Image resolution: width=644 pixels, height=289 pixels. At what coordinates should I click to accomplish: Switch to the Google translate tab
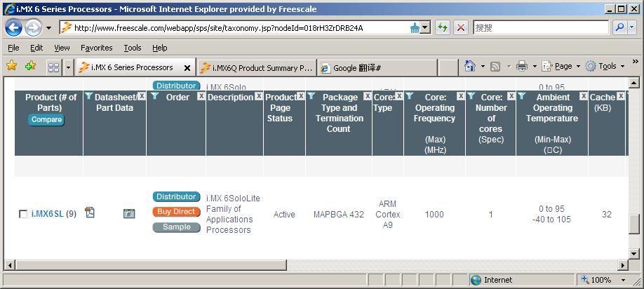[x=377, y=68]
